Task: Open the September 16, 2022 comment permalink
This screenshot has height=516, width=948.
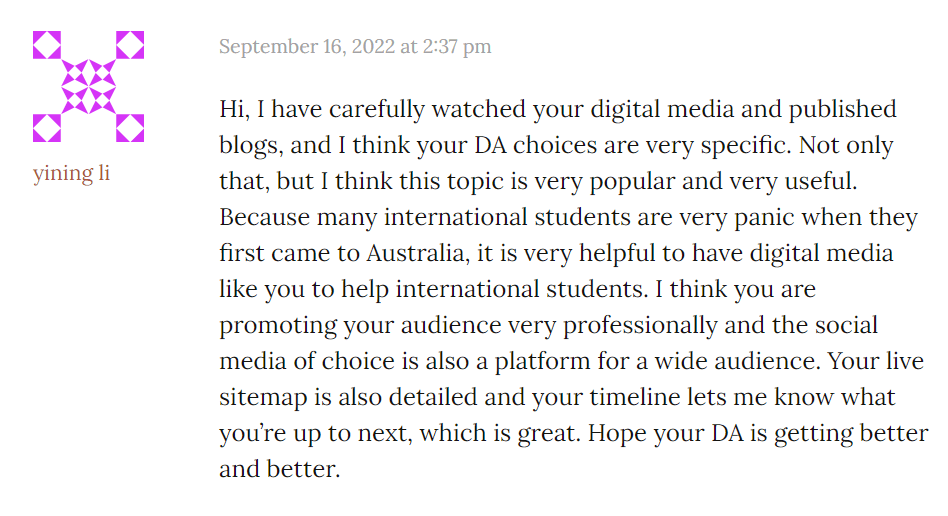Action: point(355,47)
